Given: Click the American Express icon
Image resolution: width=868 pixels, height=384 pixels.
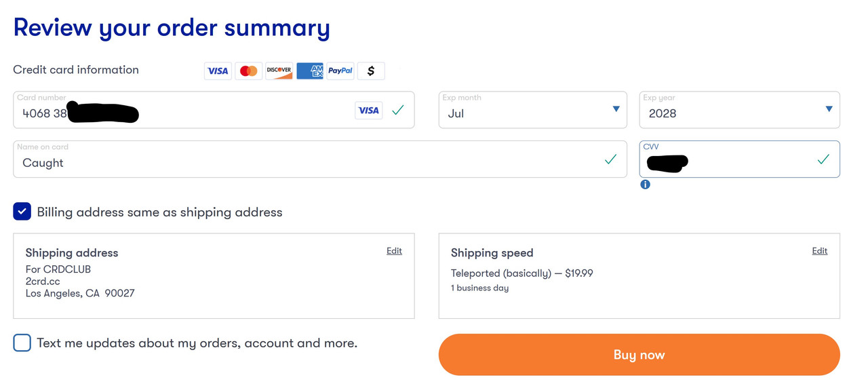Looking at the screenshot, I should 310,71.
